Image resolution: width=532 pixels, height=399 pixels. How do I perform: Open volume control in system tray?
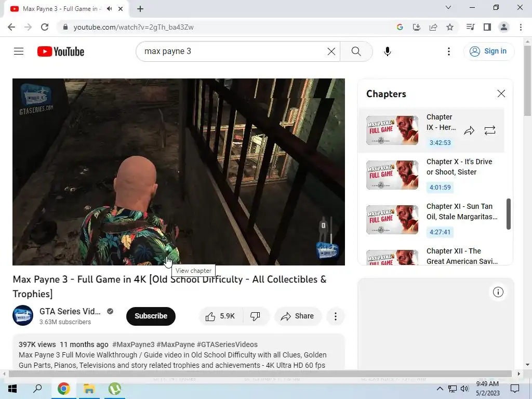(464, 389)
